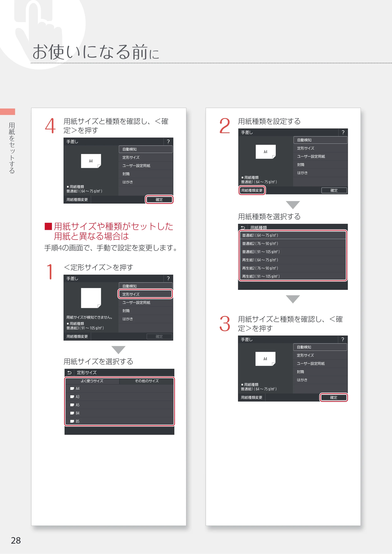392x554 pixels.
Task: Select はがき in step 4 screen
Action: [x=146, y=182]
